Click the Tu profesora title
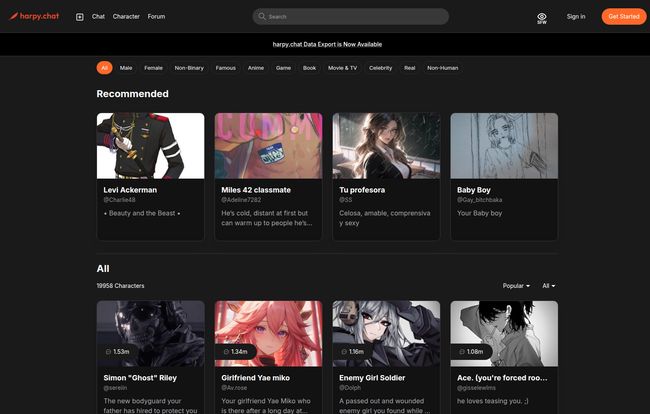The width and height of the screenshot is (650, 414). (362, 190)
